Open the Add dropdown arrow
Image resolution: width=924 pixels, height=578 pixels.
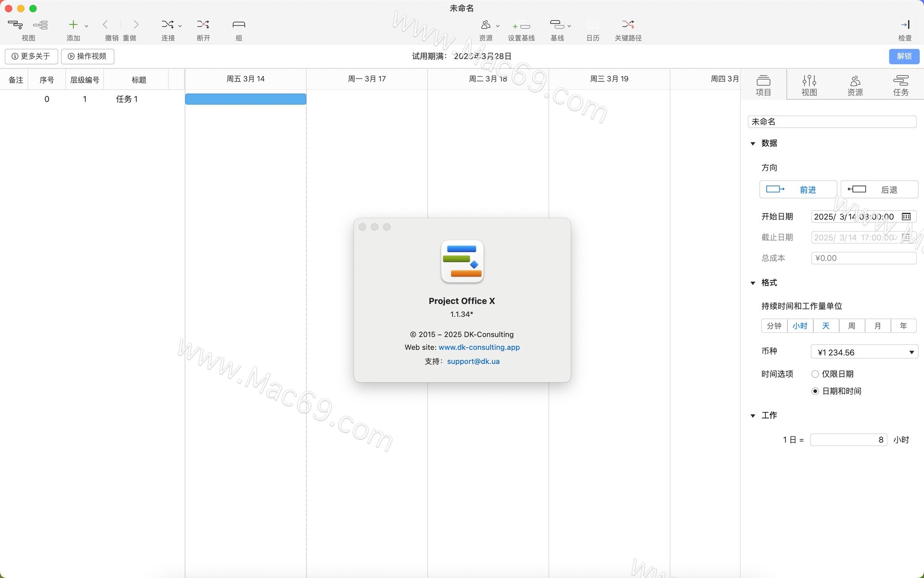[x=87, y=26]
